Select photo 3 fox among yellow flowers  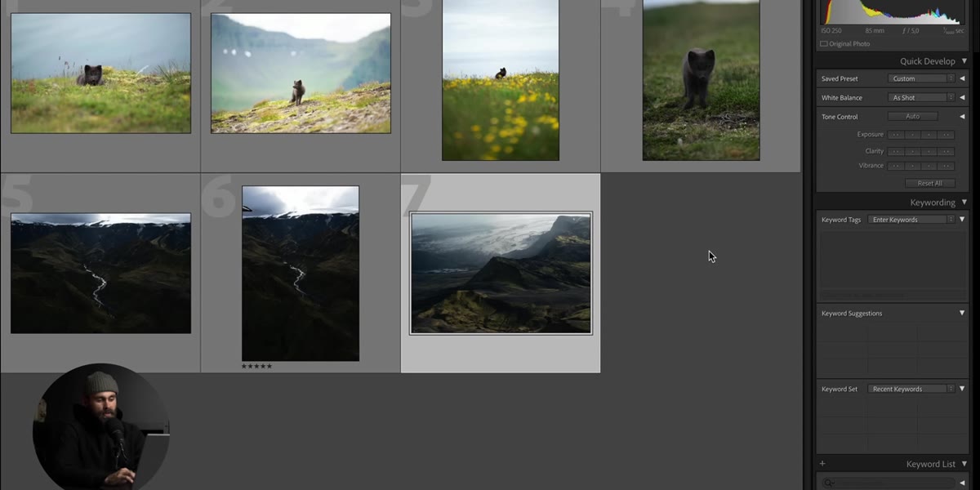tap(501, 80)
